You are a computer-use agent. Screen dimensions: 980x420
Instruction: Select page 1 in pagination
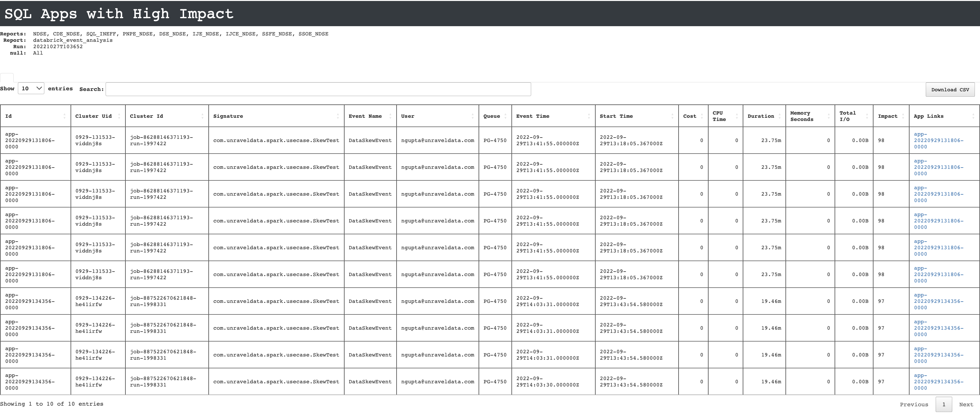944,404
